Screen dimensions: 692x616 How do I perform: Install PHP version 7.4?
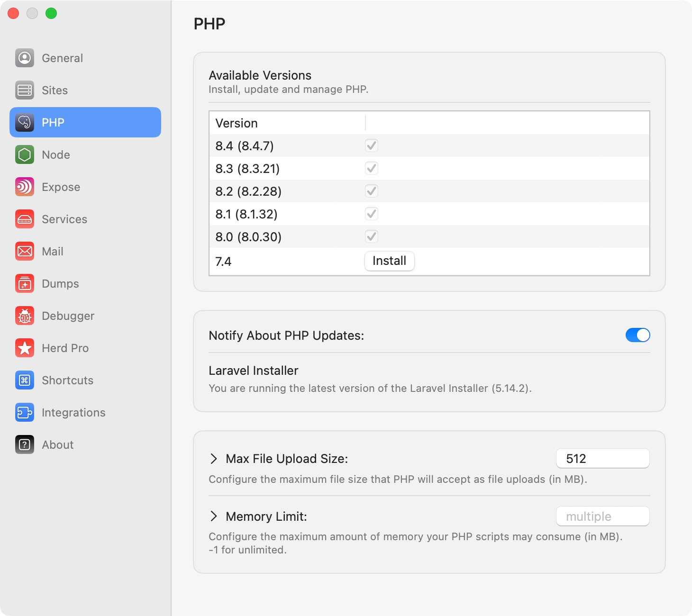point(389,261)
